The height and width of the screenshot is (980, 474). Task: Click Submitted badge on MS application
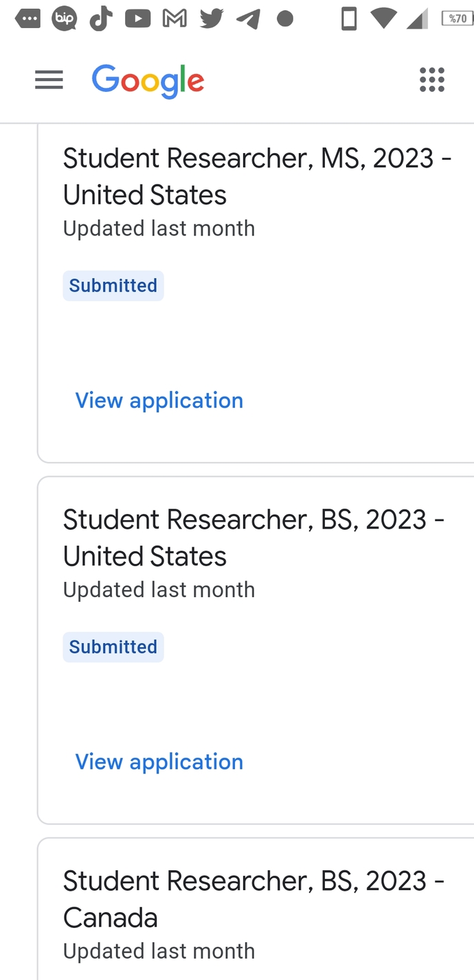tap(113, 285)
